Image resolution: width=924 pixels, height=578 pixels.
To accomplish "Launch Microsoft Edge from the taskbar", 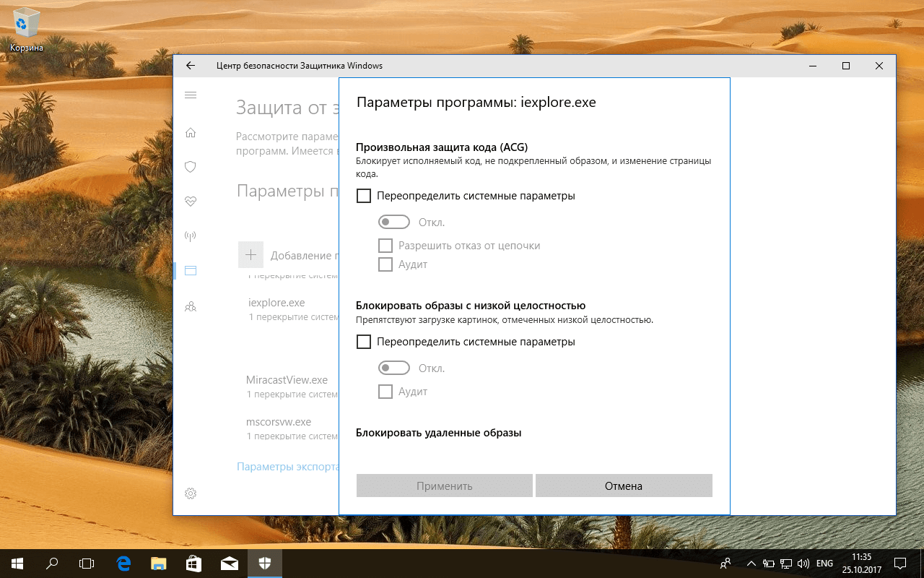I will [x=123, y=563].
